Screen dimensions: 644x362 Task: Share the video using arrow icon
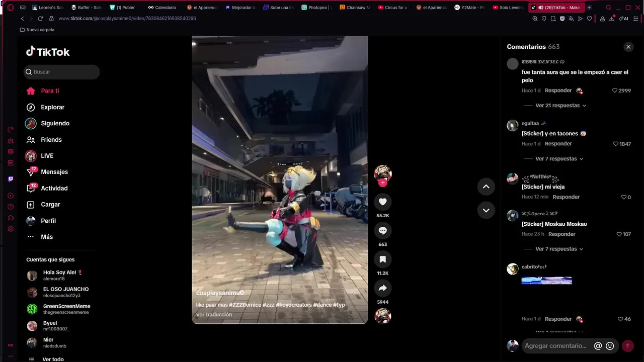click(382, 288)
